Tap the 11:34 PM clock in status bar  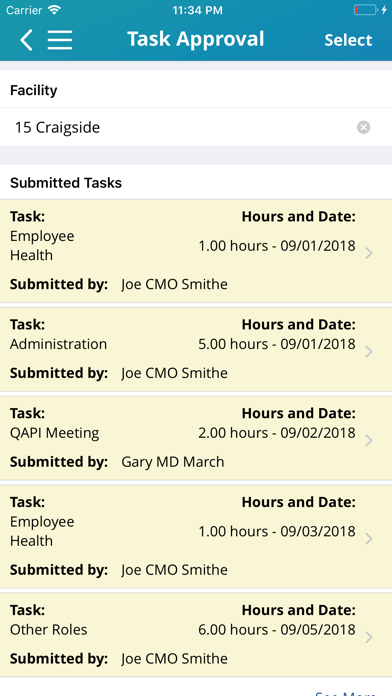point(198,10)
